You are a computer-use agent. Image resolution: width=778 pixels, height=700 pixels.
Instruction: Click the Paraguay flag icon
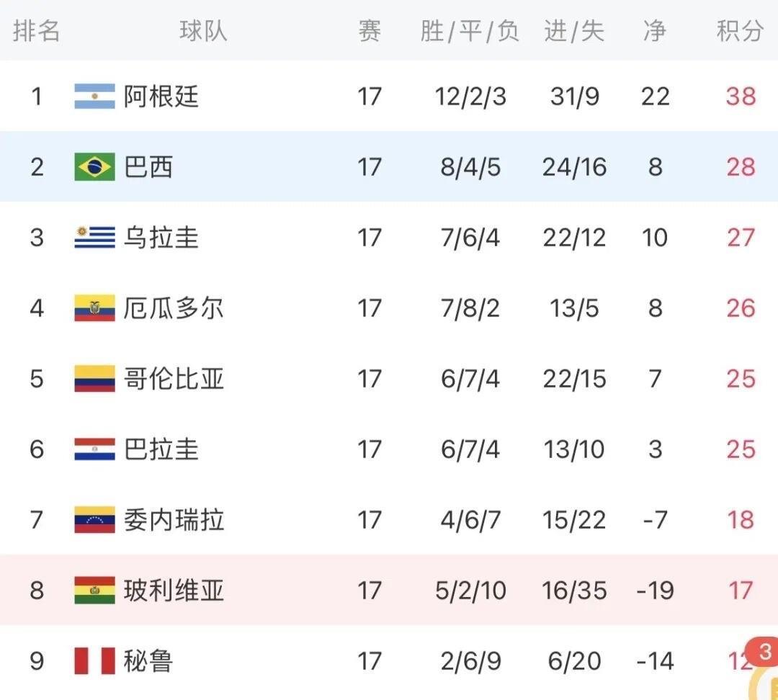click(94, 449)
